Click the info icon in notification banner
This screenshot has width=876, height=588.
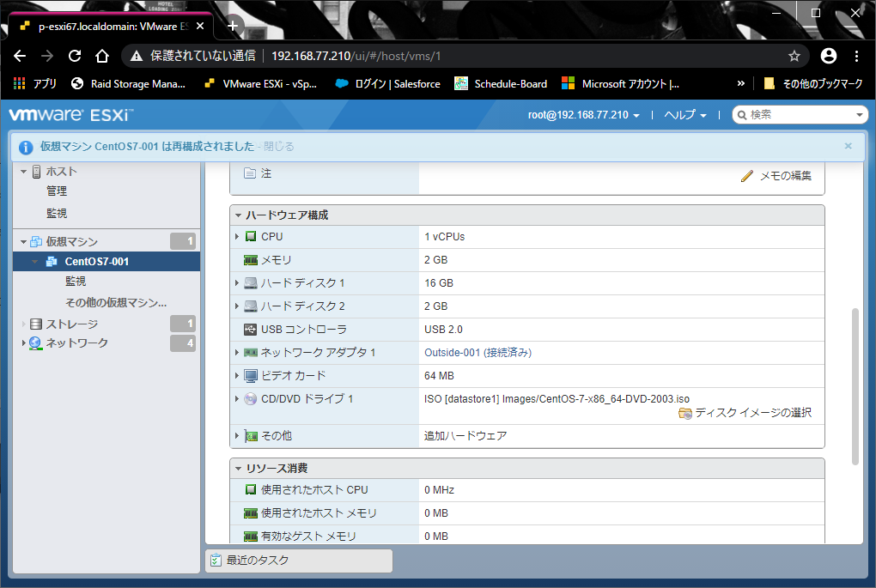26,147
